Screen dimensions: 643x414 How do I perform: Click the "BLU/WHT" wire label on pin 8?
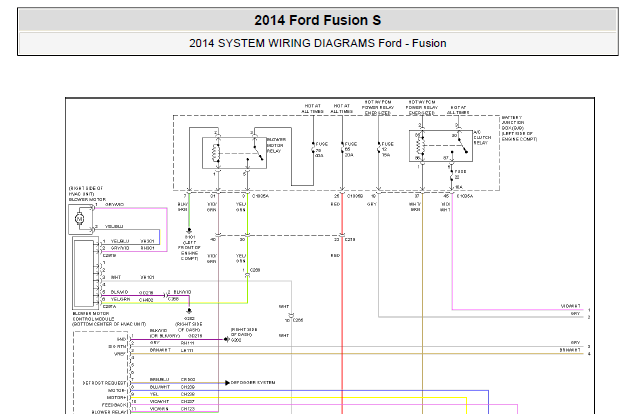(158, 387)
